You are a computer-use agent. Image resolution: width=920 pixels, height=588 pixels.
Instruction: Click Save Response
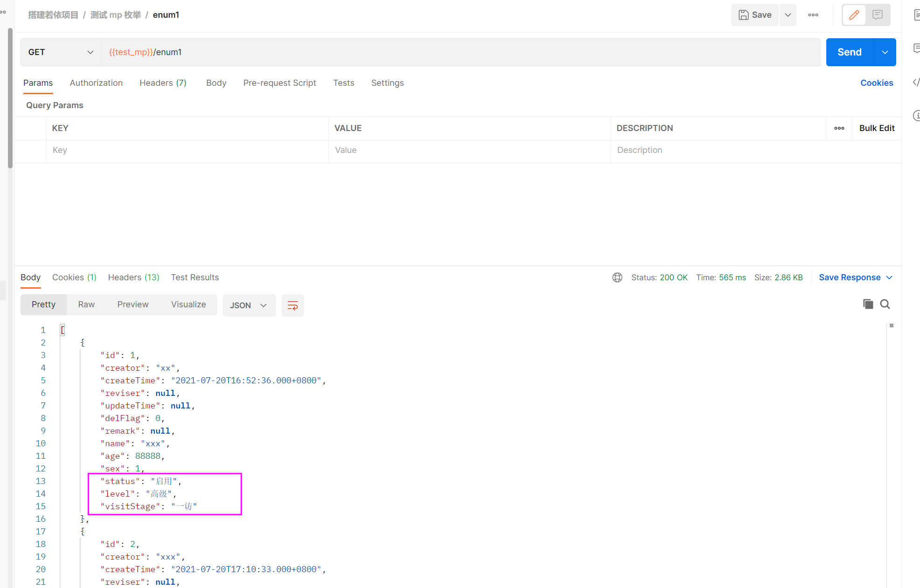click(850, 277)
